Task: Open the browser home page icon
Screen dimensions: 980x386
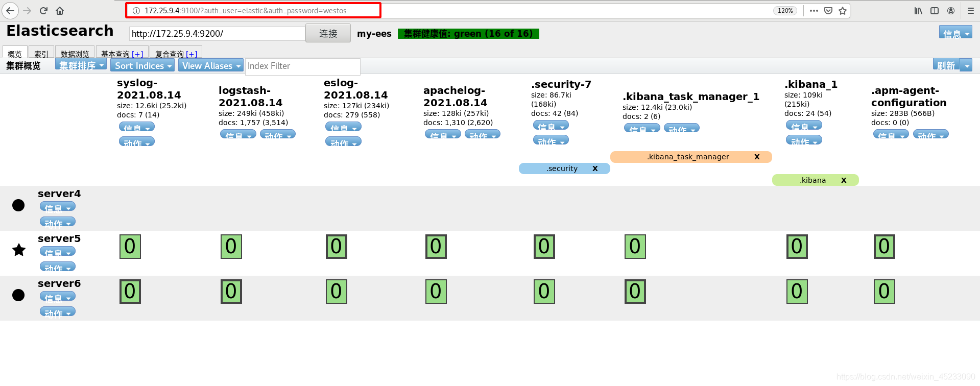Action: pyautogui.click(x=60, y=11)
